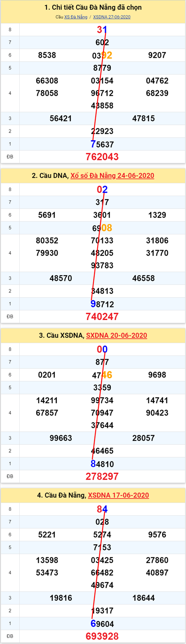The image size is (186, 644).
Task: Click number 79930
Action: click(47, 253)
